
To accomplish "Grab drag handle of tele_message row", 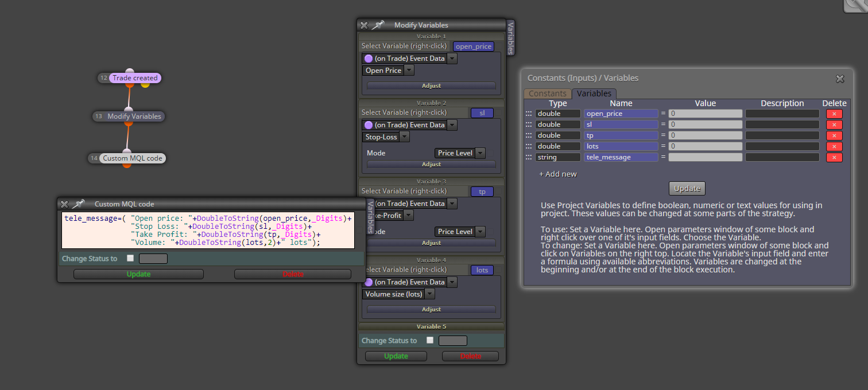I will 529,157.
